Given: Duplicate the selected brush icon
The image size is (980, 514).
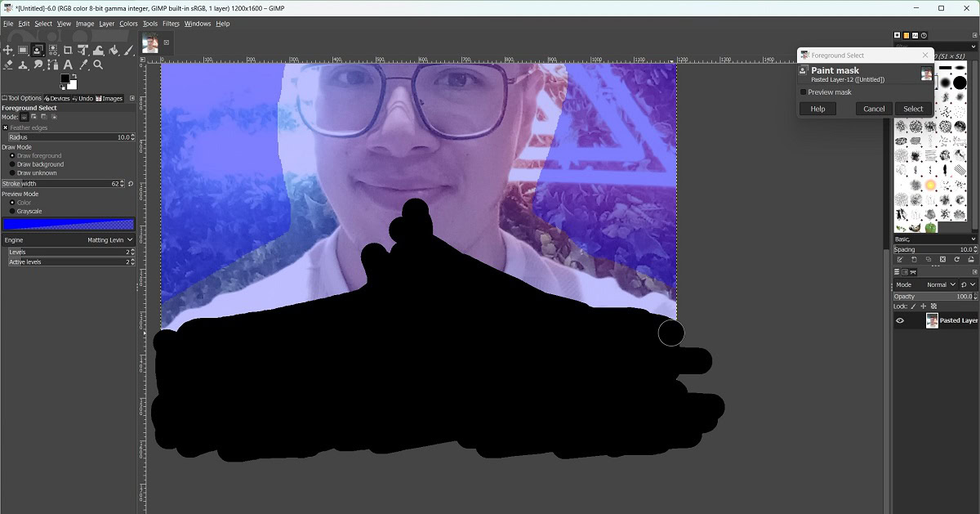Looking at the screenshot, I should coord(929,259).
